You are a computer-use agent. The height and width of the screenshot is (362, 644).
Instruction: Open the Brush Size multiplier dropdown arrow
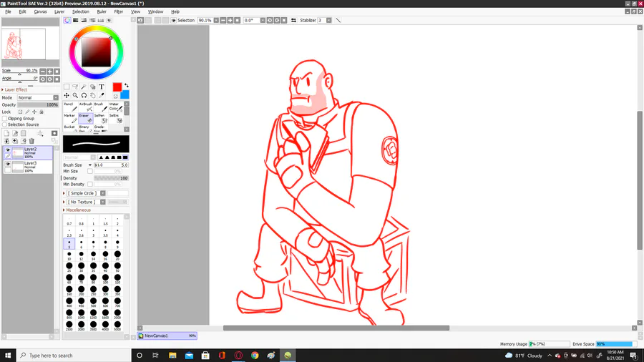(x=90, y=165)
